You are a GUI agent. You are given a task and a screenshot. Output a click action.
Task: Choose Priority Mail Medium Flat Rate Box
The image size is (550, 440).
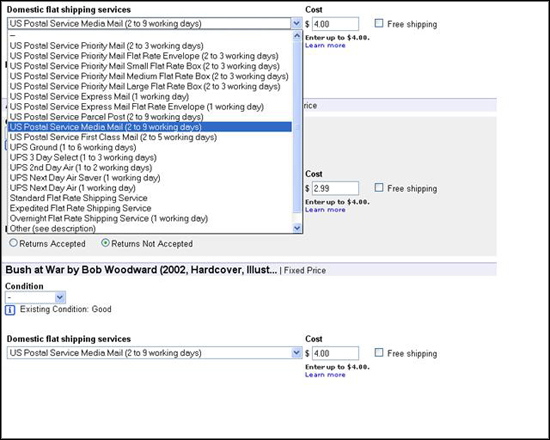tap(150, 76)
